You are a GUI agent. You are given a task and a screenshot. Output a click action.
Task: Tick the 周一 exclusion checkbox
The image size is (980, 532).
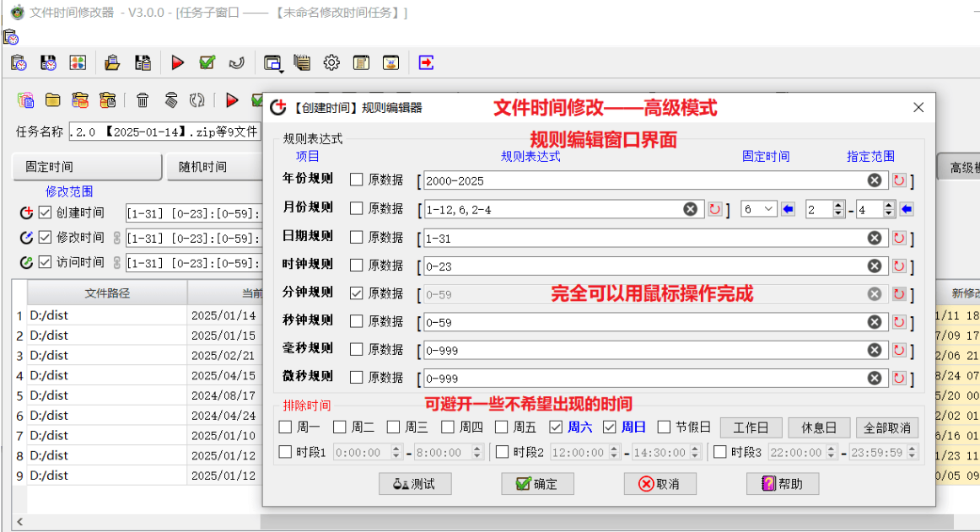[286, 427]
